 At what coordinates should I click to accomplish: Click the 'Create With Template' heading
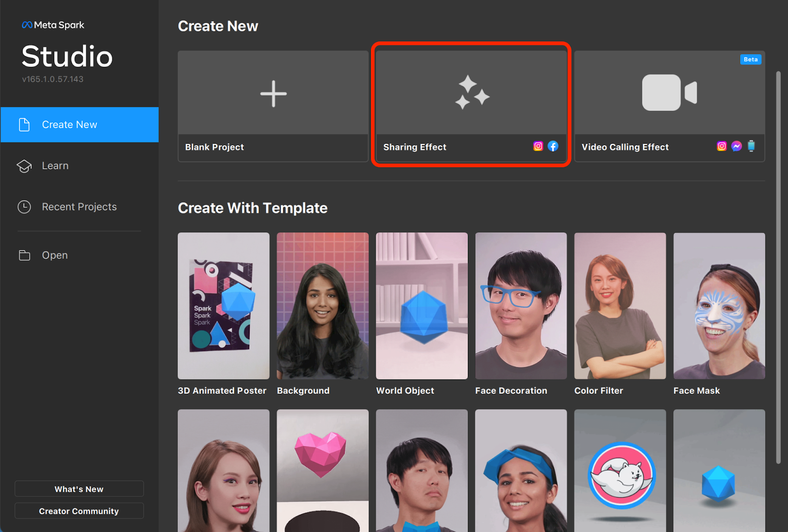[253, 208]
